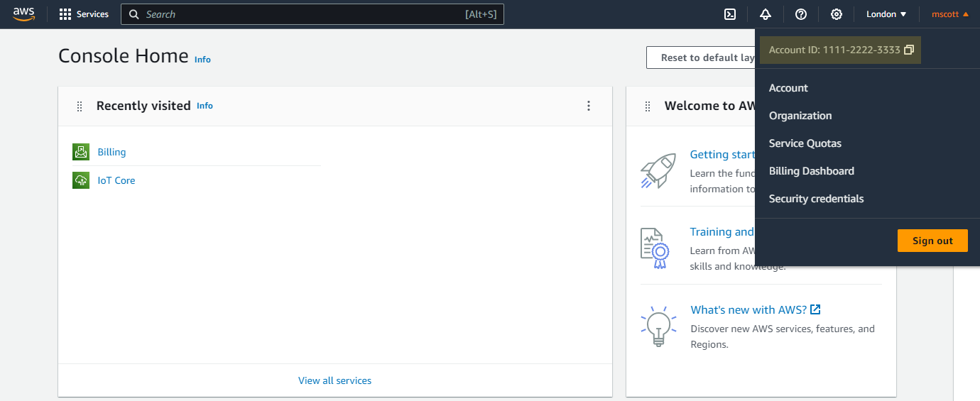Viewport: 980px width, 401px height.
Task: Open Security credentials menu entry
Action: (817, 199)
